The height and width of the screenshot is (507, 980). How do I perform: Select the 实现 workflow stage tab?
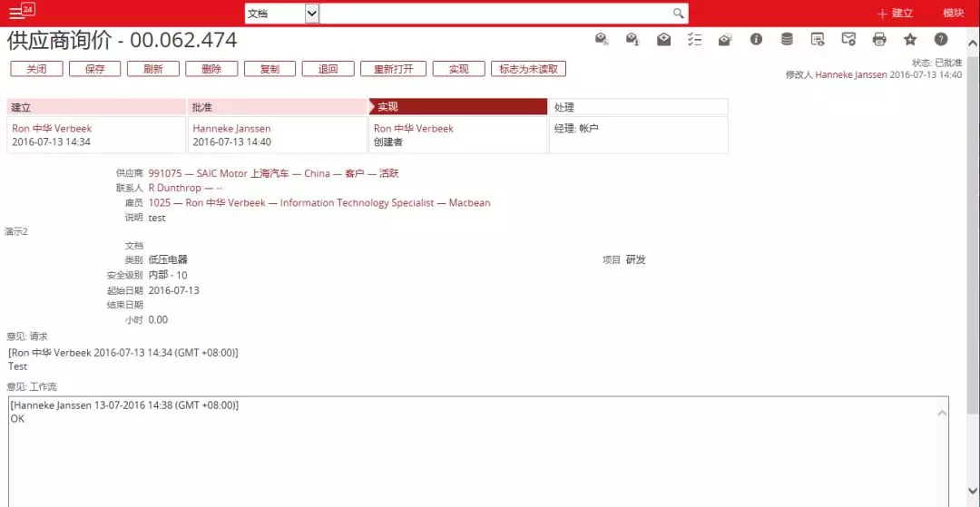point(457,107)
